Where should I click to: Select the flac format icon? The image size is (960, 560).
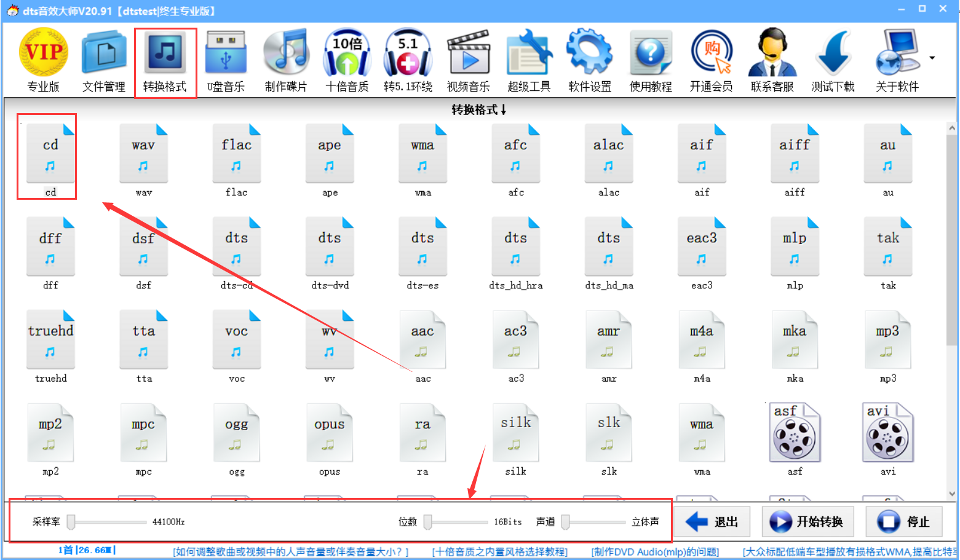pyautogui.click(x=236, y=160)
